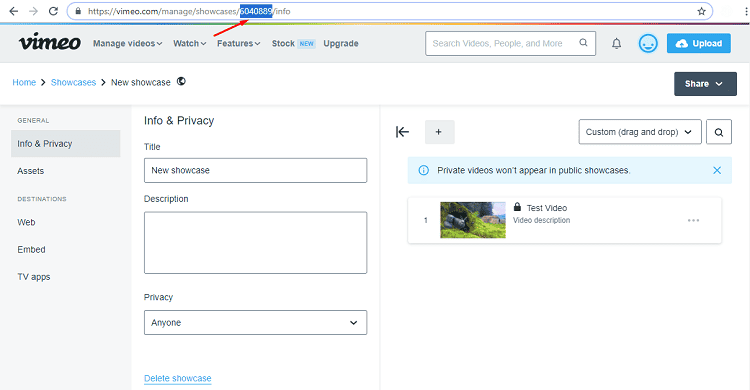Open the Manage videos menu
750x390 pixels.
[128, 44]
